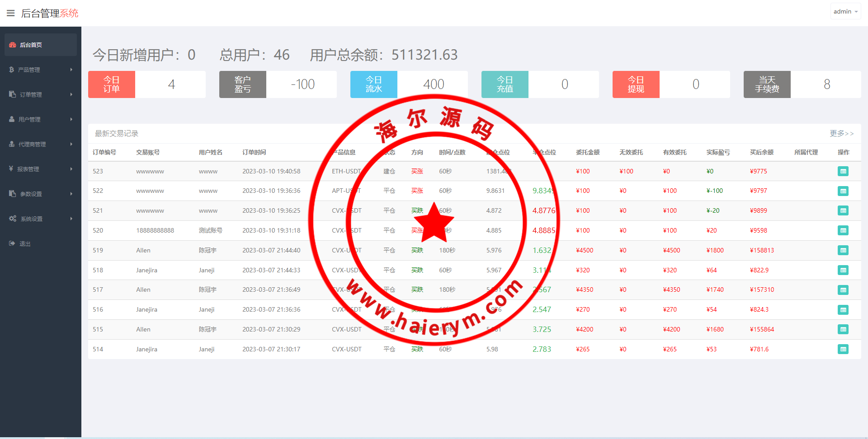Open the detail icon for order 523
This screenshot has width=868, height=439.
843,171
